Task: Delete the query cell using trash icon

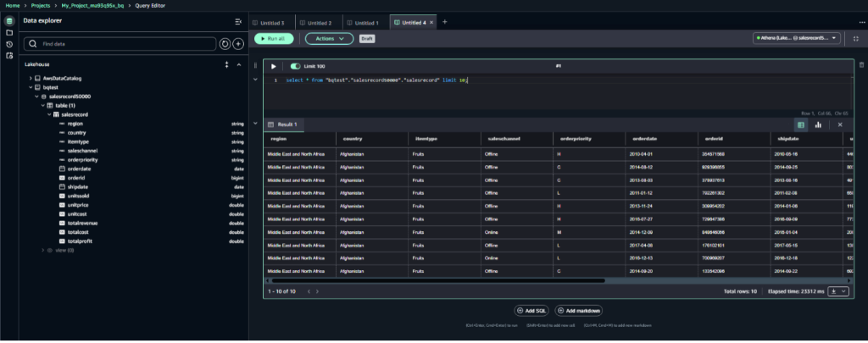Action: pos(861,65)
